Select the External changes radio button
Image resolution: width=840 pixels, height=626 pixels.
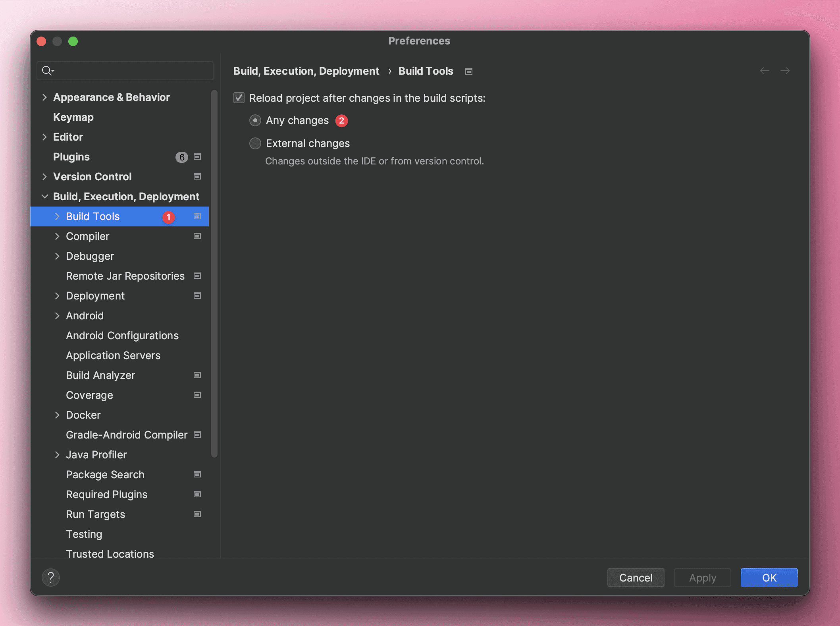(x=255, y=143)
